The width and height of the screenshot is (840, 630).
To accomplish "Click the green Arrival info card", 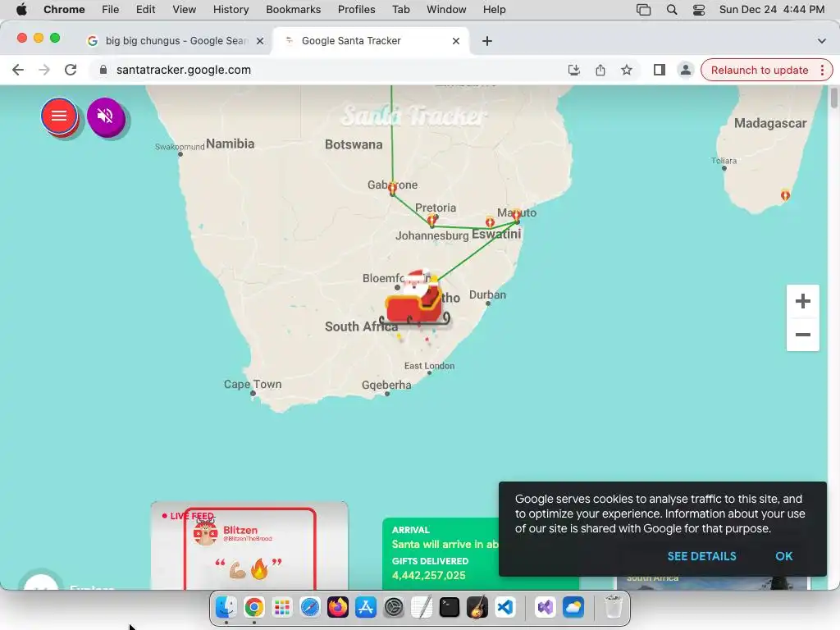I will [x=441, y=554].
